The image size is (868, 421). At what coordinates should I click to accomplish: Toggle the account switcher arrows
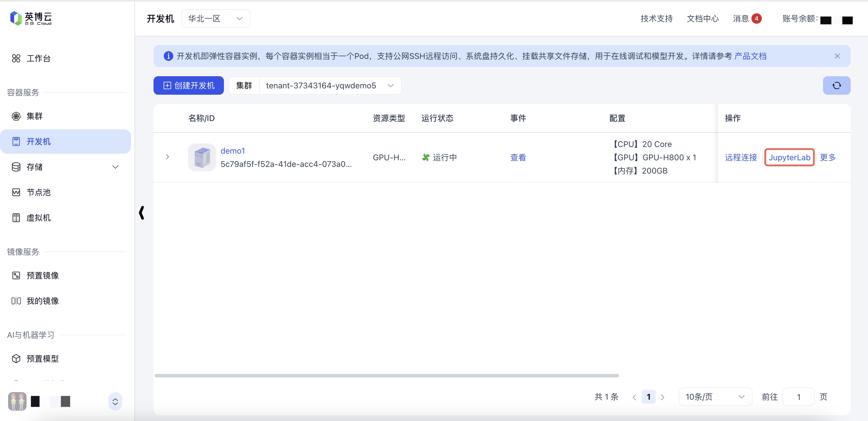tap(115, 401)
